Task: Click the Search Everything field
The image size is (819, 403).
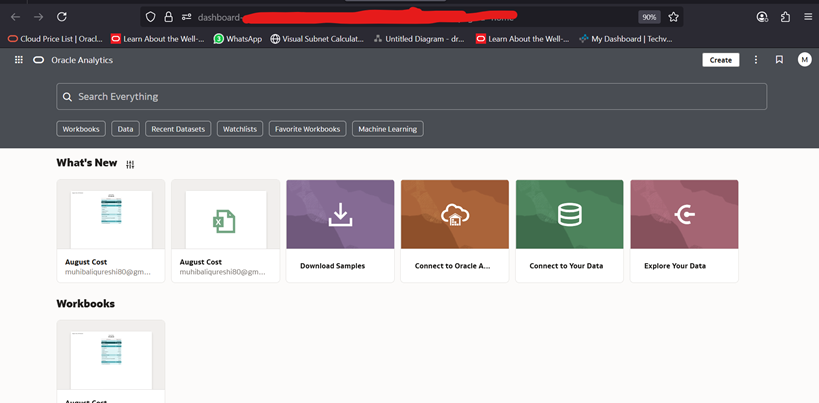Action: tap(412, 97)
